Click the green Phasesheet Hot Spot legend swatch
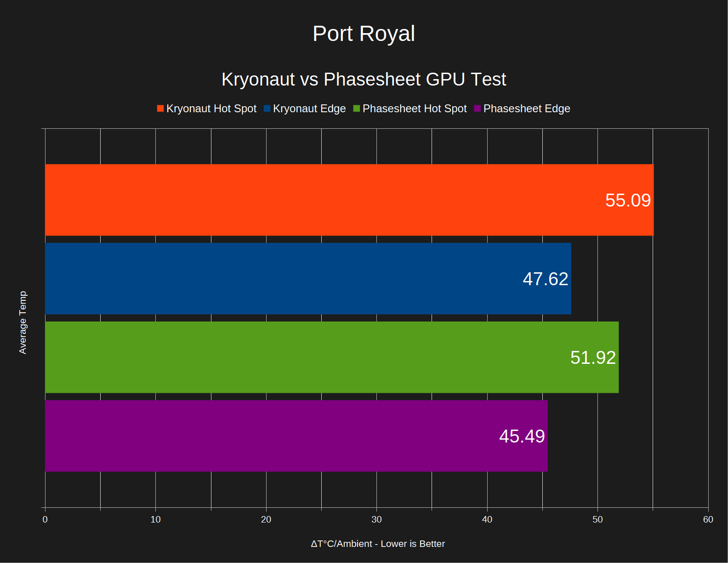The image size is (728, 563). [357, 109]
